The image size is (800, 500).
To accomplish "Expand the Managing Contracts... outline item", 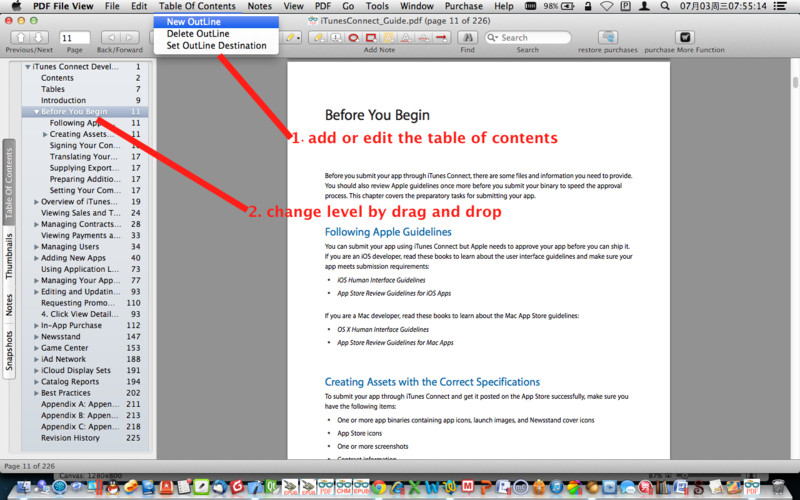I will 36,224.
